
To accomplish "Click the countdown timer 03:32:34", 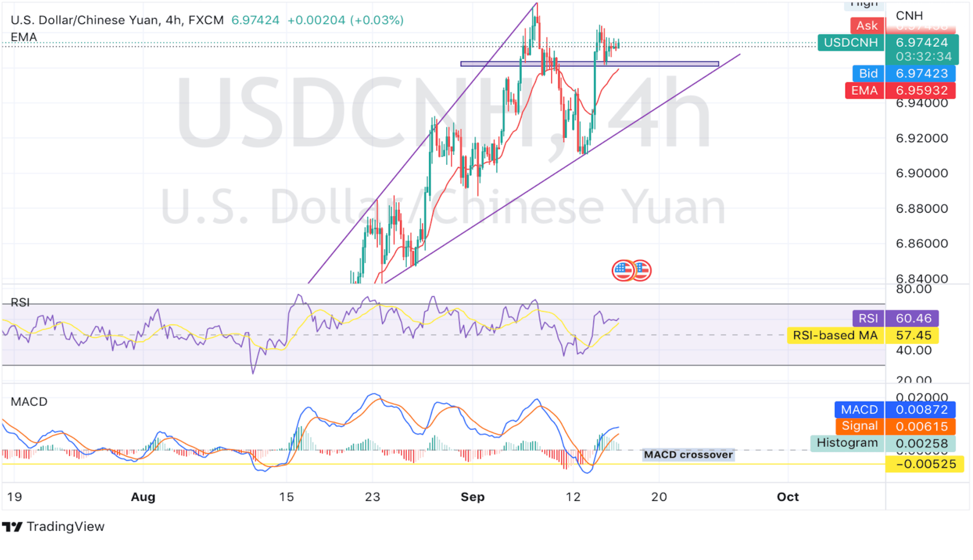I will click(923, 57).
